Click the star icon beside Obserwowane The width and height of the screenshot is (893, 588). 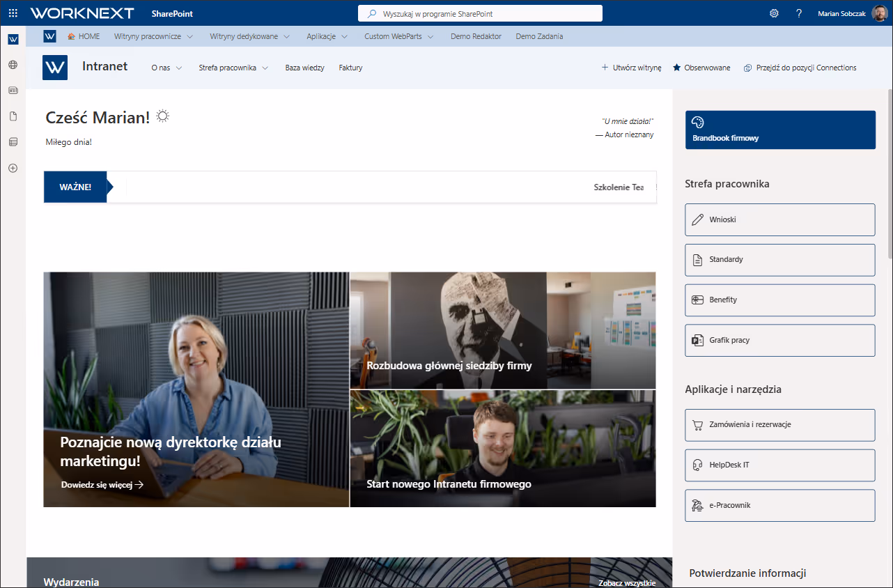676,68
